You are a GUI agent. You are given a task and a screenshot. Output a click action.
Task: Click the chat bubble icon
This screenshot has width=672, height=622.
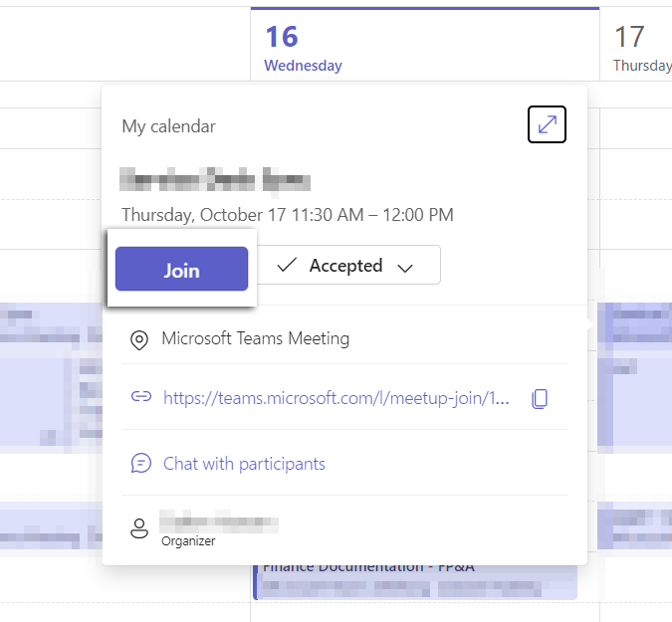[141, 464]
